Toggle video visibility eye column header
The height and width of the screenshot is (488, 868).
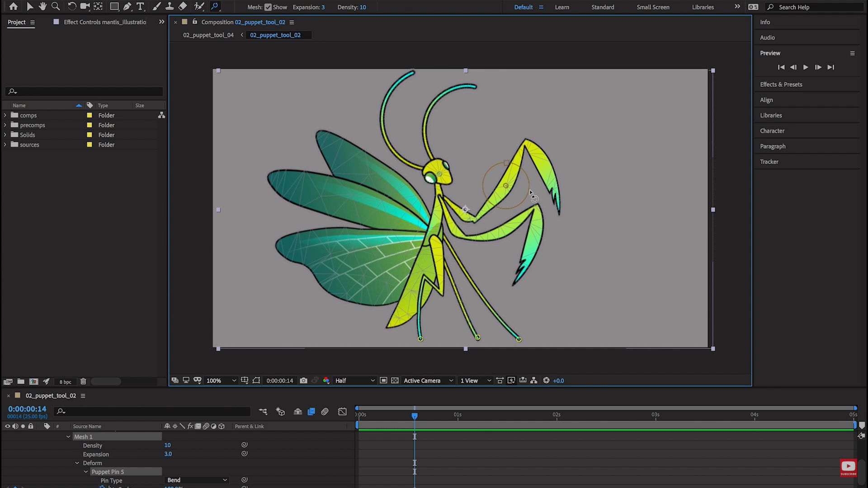(7, 426)
